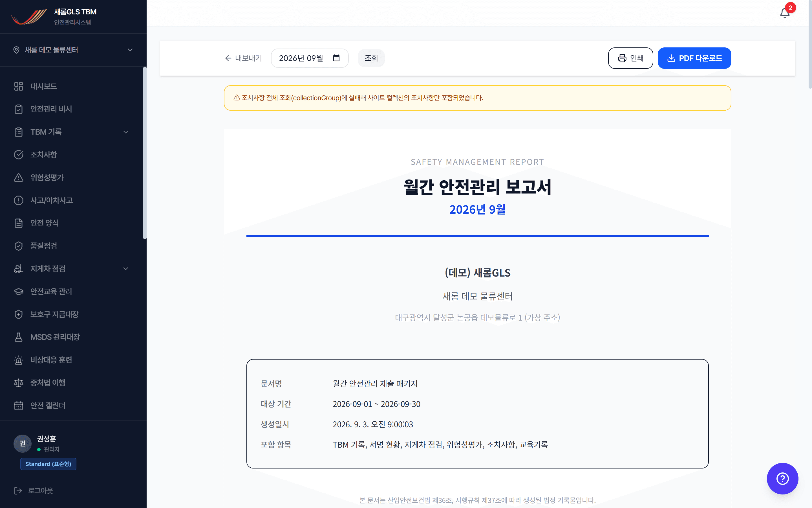Click the 인쇄 print button
This screenshot has width=812, height=508.
pos(630,58)
